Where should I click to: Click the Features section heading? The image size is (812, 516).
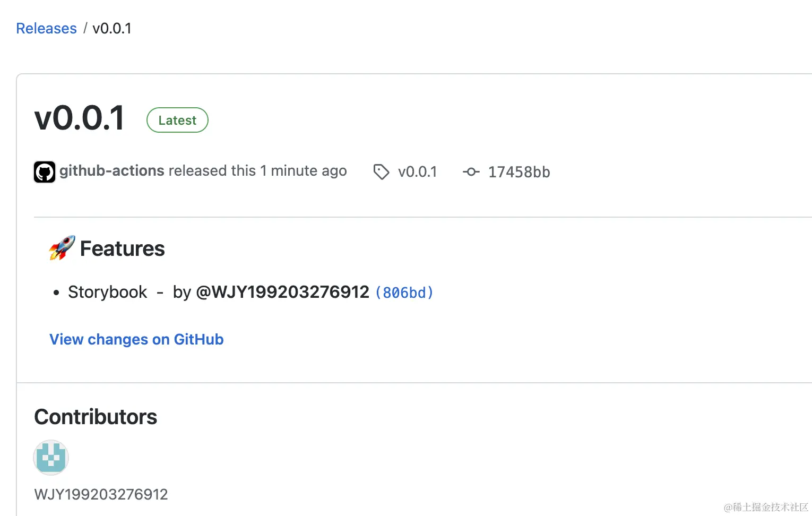pos(122,248)
